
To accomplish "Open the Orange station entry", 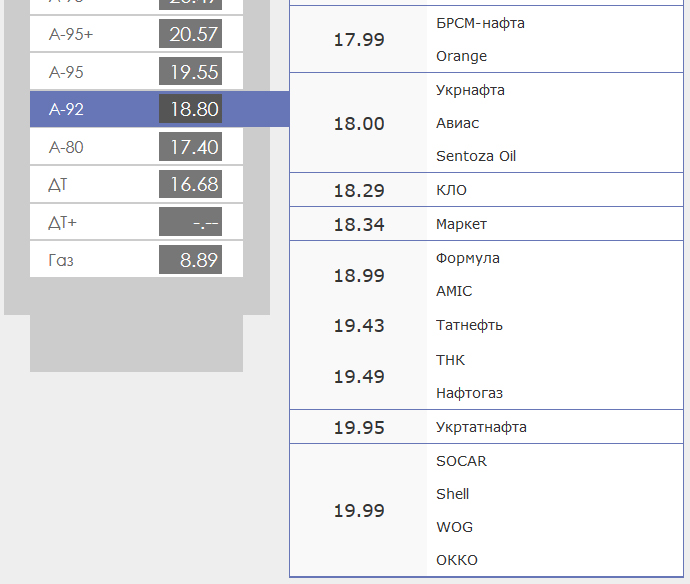I will 461,56.
